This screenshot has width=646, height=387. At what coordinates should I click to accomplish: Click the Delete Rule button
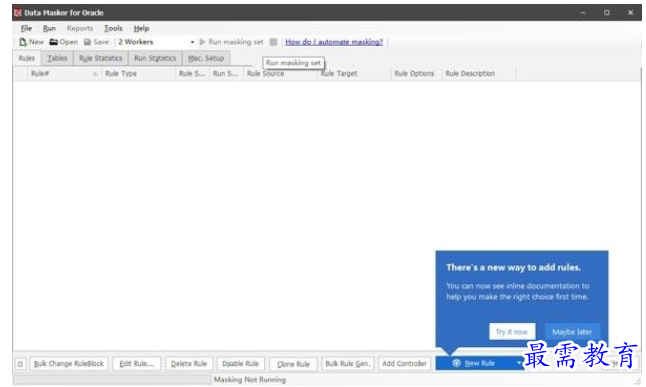(x=189, y=364)
